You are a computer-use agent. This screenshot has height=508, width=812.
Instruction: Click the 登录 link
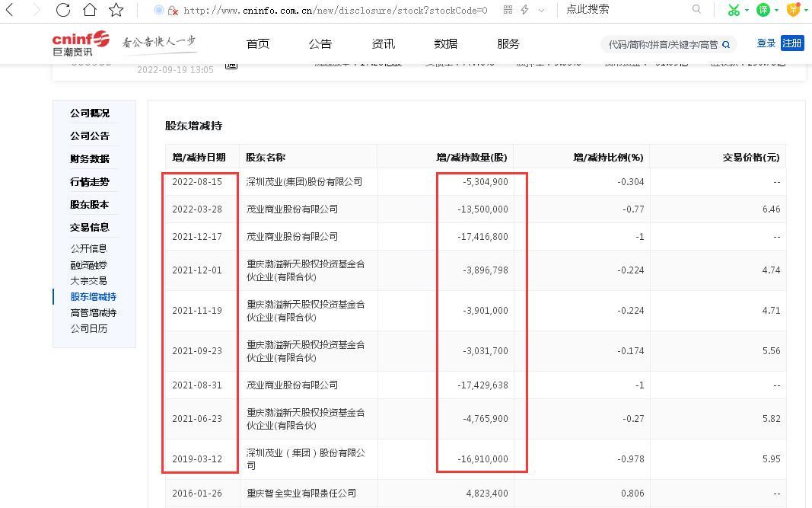click(766, 43)
